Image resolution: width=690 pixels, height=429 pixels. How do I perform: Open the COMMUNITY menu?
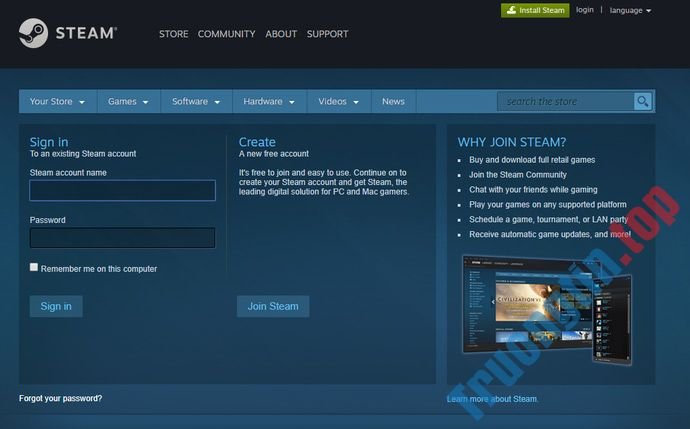coord(226,34)
